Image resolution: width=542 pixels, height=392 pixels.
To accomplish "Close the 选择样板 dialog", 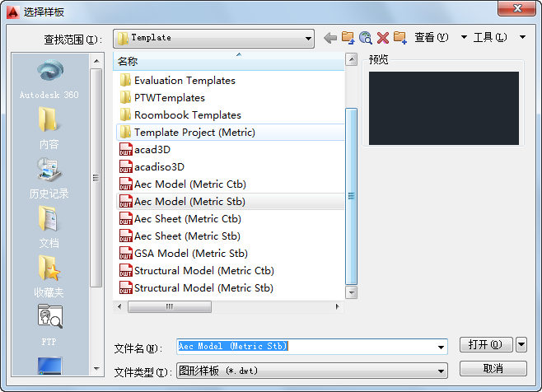I will click(x=516, y=8).
